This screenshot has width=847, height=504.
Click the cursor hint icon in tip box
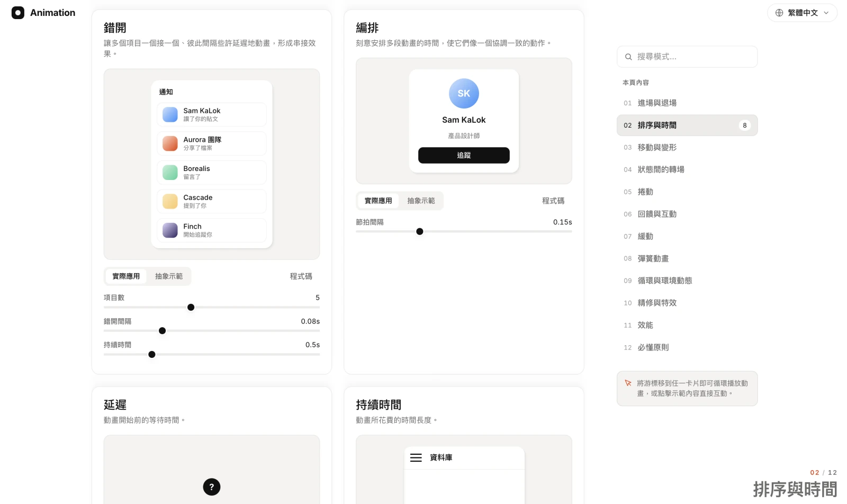628,383
